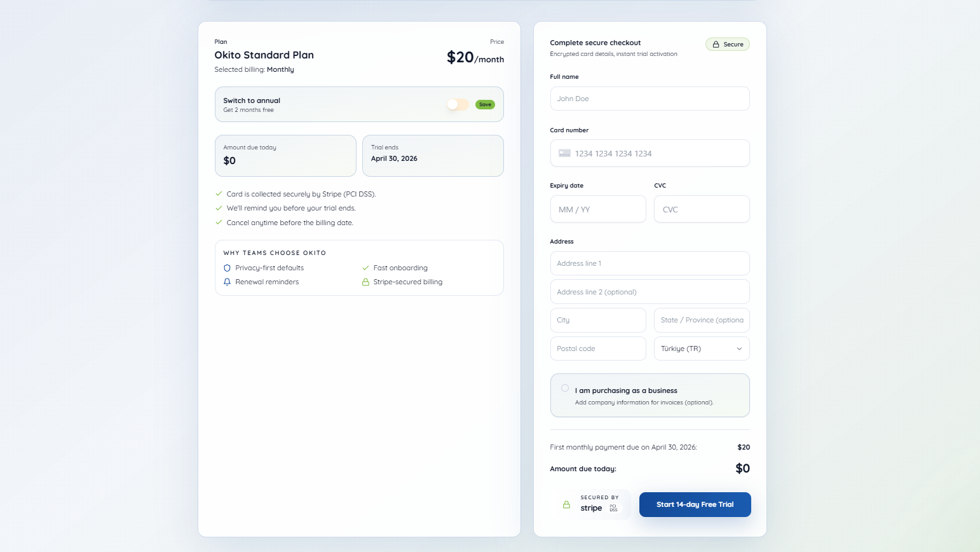Click the Postal code field
980x552 pixels.
pyautogui.click(x=598, y=348)
